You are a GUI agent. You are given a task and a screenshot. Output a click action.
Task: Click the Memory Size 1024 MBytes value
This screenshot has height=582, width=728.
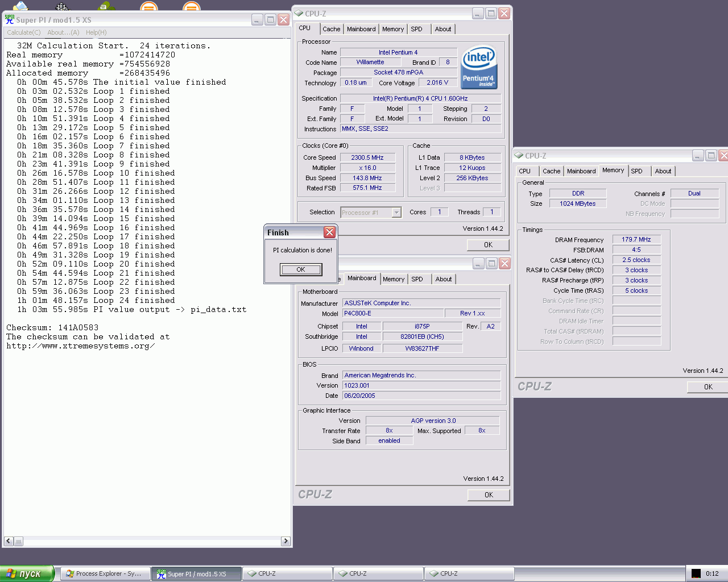coord(578,203)
